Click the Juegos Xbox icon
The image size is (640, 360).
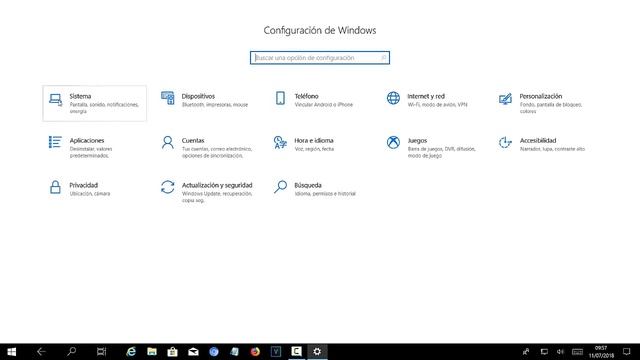point(393,142)
